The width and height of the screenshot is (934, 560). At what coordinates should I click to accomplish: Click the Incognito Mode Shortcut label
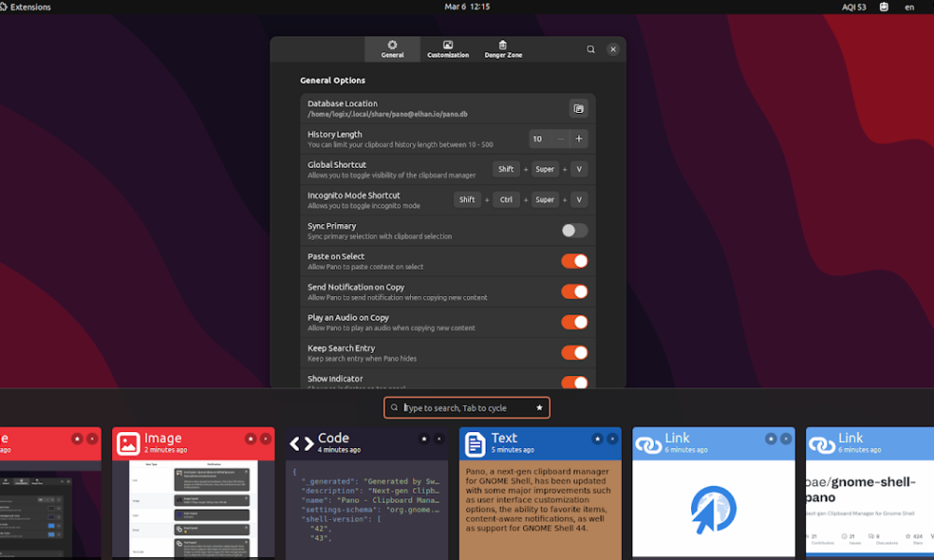[x=354, y=195]
